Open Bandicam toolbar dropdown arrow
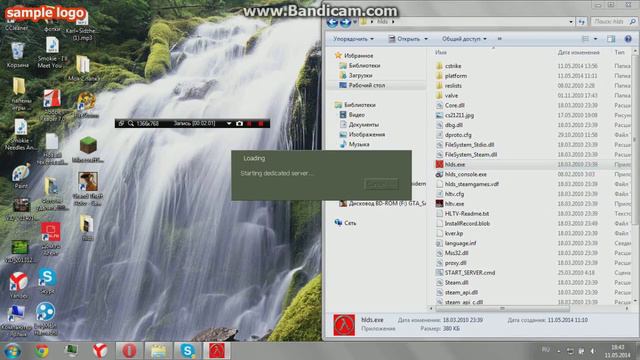This screenshot has width=640, height=360. pos(229,123)
